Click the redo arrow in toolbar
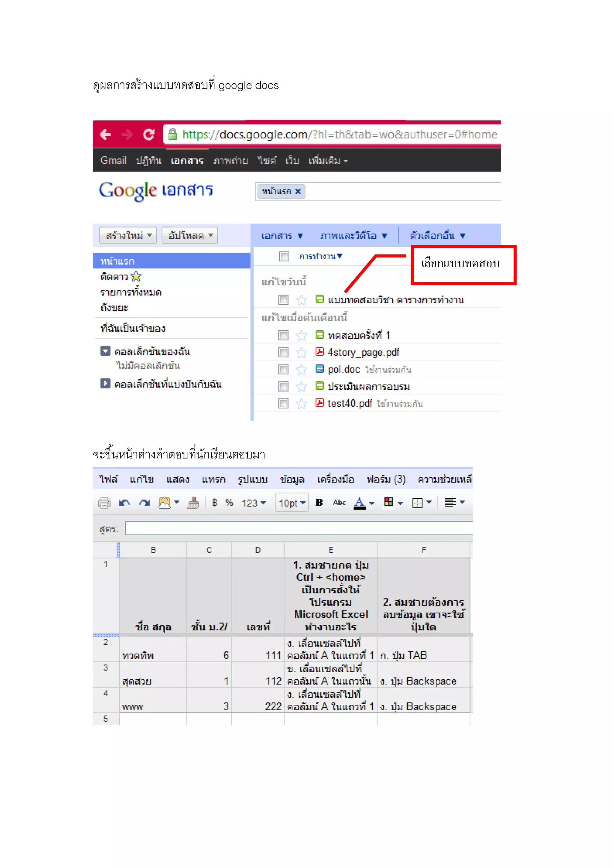614x868 pixels. click(145, 503)
